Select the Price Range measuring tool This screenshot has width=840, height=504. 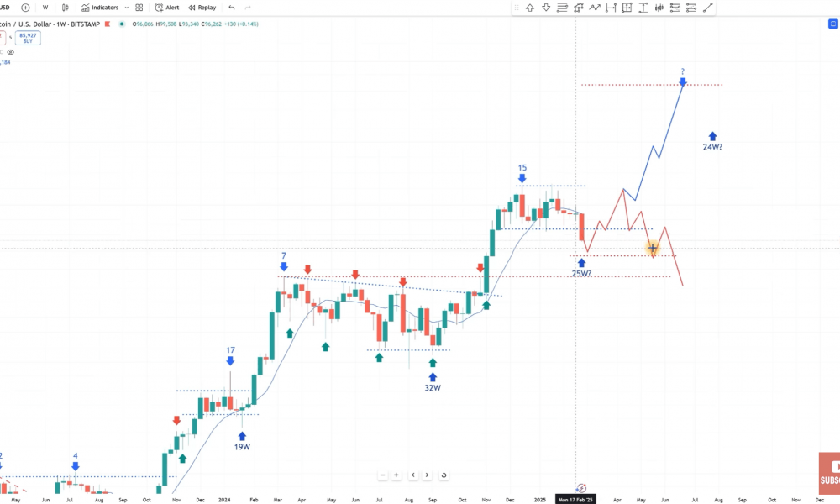(x=643, y=8)
